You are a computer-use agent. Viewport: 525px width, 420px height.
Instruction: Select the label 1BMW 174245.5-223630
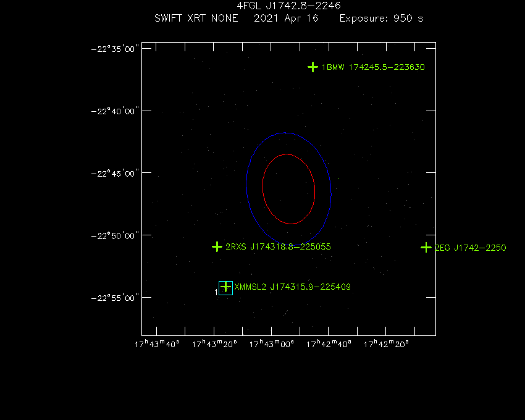coord(373,67)
